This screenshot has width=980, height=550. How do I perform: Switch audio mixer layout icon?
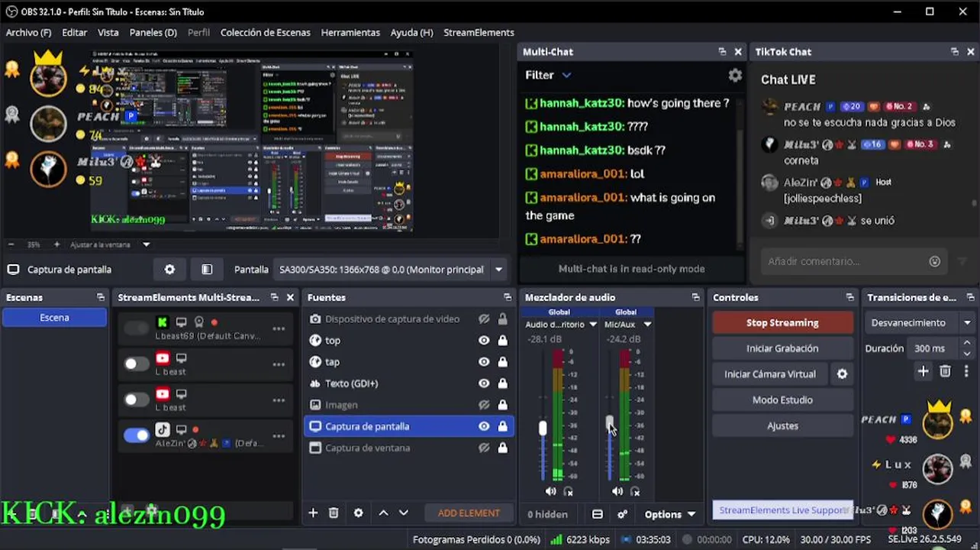(x=598, y=514)
